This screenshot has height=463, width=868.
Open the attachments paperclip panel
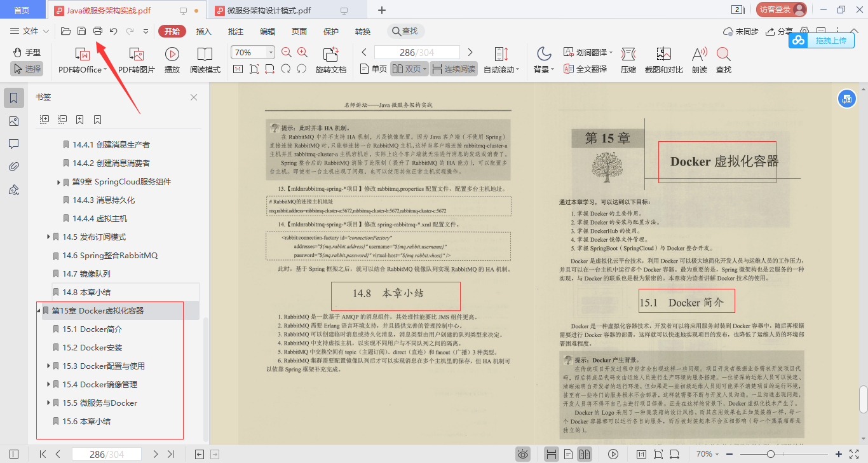coord(14,167)
